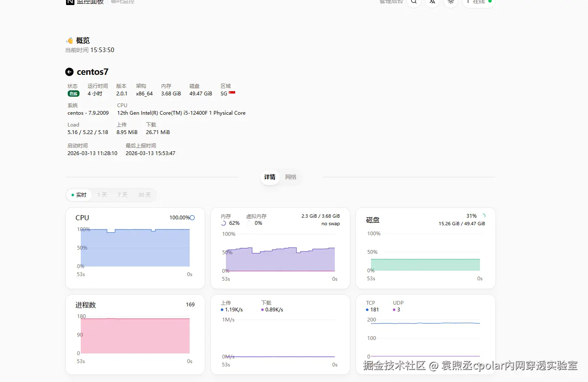Click the disk total 49.47 GiB value
The width and height of the screenshot is (588, 382).
click(x=201, y=94)
